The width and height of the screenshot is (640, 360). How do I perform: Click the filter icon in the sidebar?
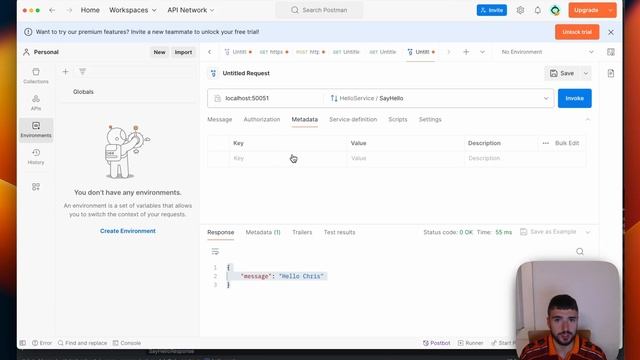pyautogui.click(x=82, y=72)
